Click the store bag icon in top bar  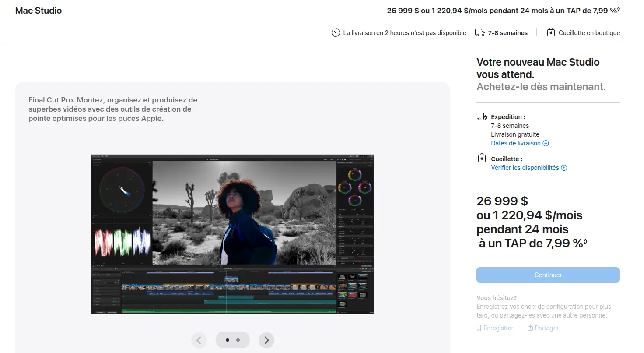pyautogui.click(x=551, y=32)
